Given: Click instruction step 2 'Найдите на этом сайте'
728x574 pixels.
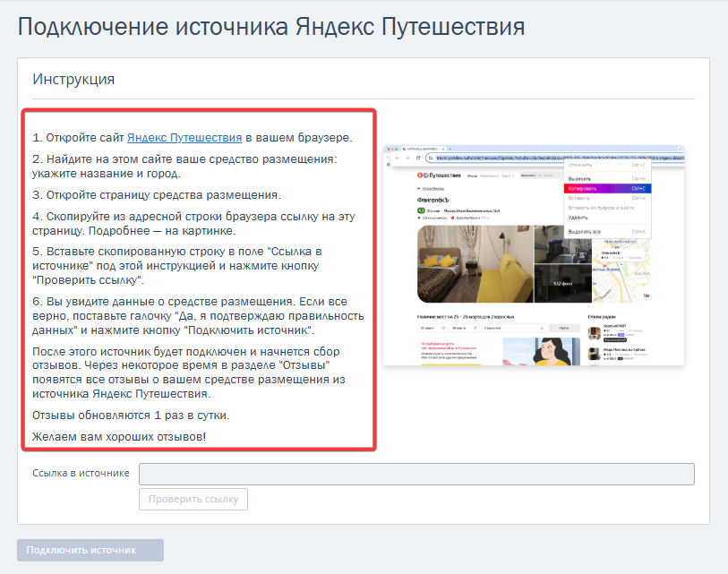Looking at the screenshot, I should (184, 167).
